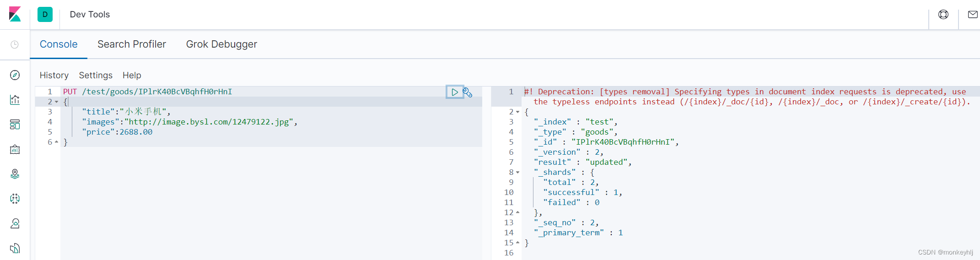This screenshot has width=980, height=260.
Task: Click the Kibana logo
Action: point(15,14)
